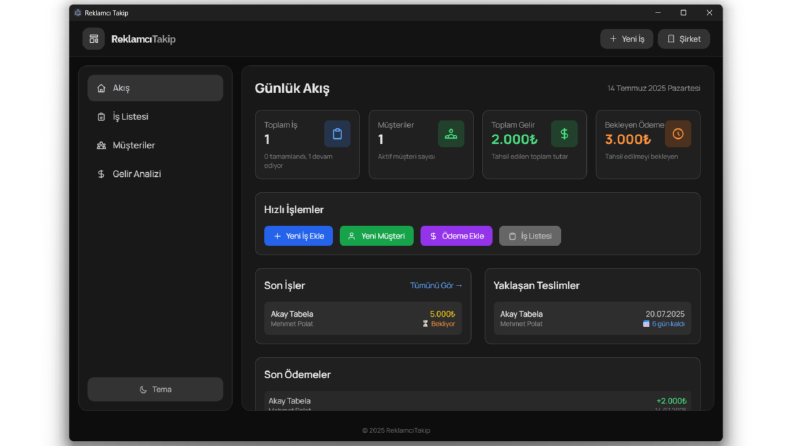The height and width of the screenshot is (446, 793).
Task: Click the dollar icon in the Toplam Gelir card
Action: (x=564, y=134)
